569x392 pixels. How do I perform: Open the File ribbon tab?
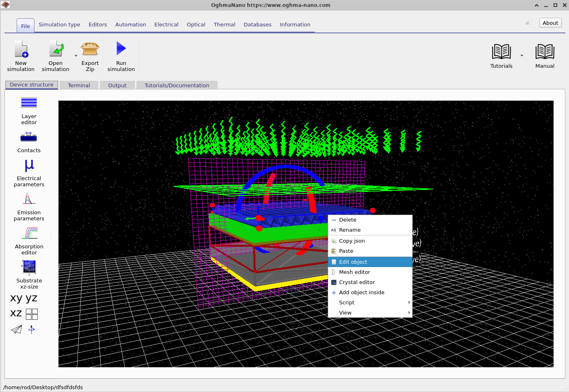[26, 26]
